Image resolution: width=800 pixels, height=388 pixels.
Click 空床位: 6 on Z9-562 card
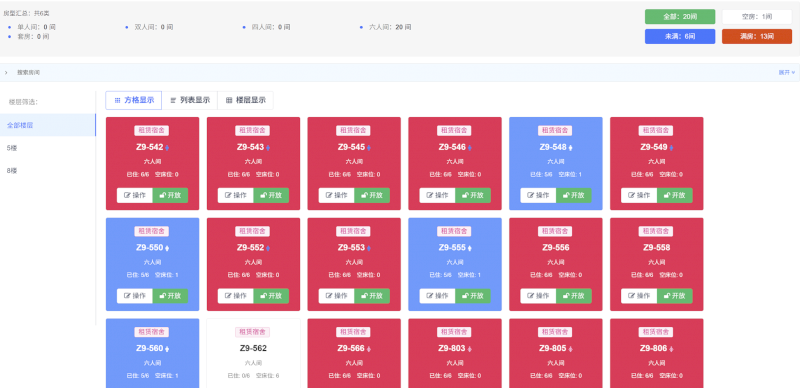pos(267,376)
